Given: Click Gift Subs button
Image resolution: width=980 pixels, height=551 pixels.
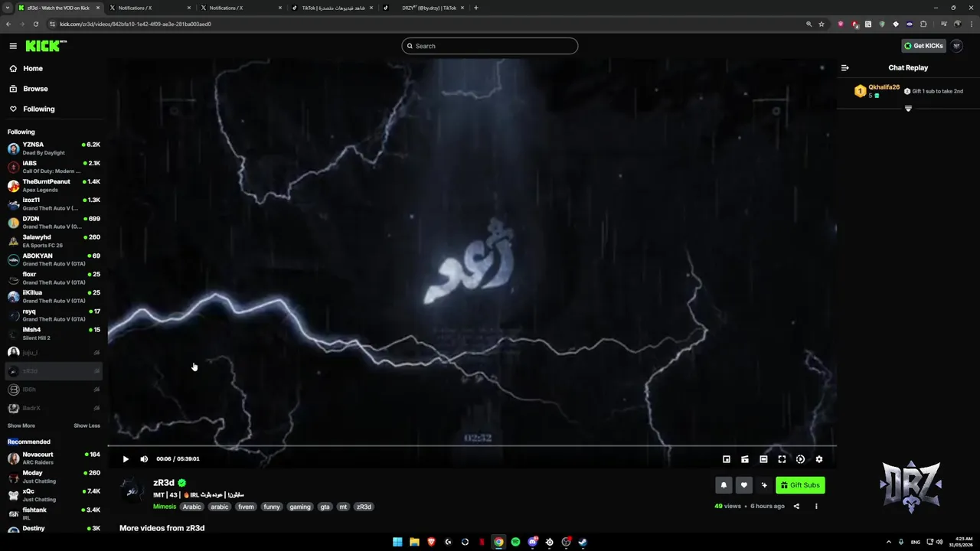Looking at the screenshot, I should point(800,485).
